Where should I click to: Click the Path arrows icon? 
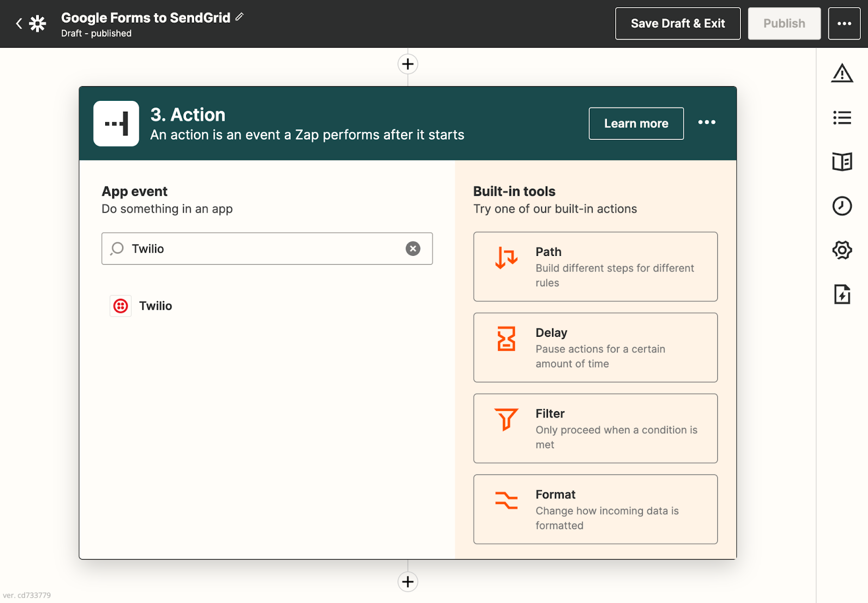pyautogui.click(x=506, y=258)
